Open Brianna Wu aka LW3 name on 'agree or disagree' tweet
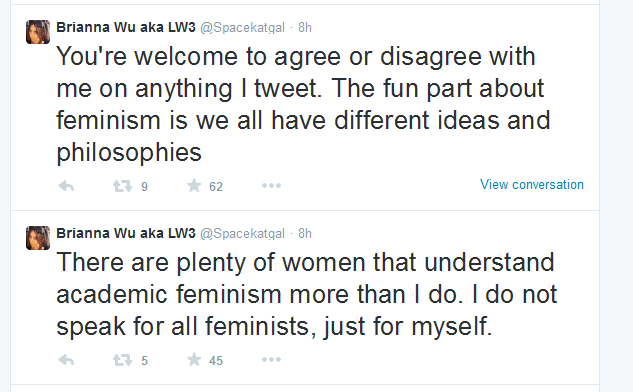Viewport: 633px width, 392px height. [x=126, y=27]
